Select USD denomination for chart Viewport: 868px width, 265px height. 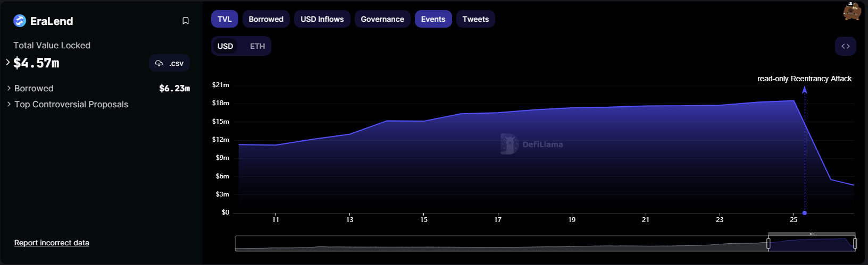point(225,46)
